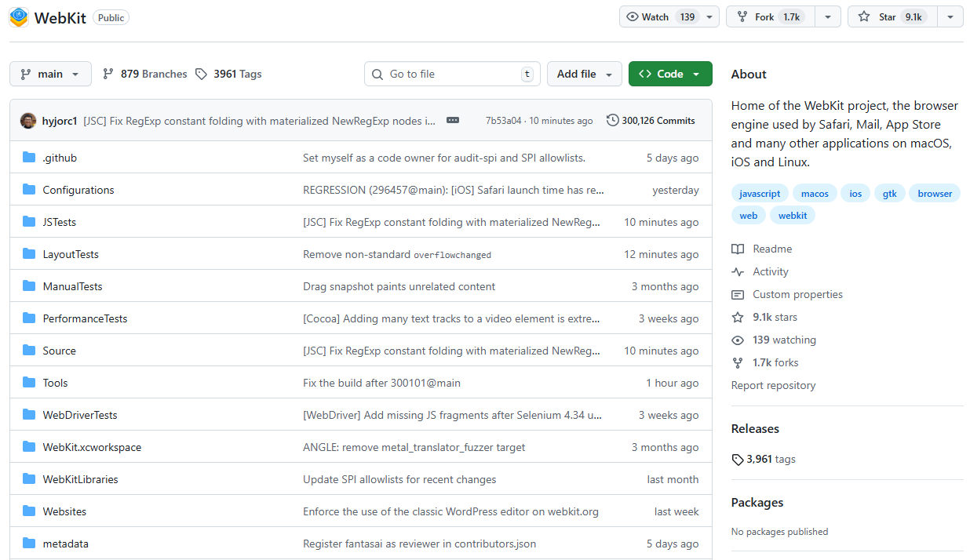970x560 pixels.
Task: Select the macos topic tag
Action: point(815,194)
